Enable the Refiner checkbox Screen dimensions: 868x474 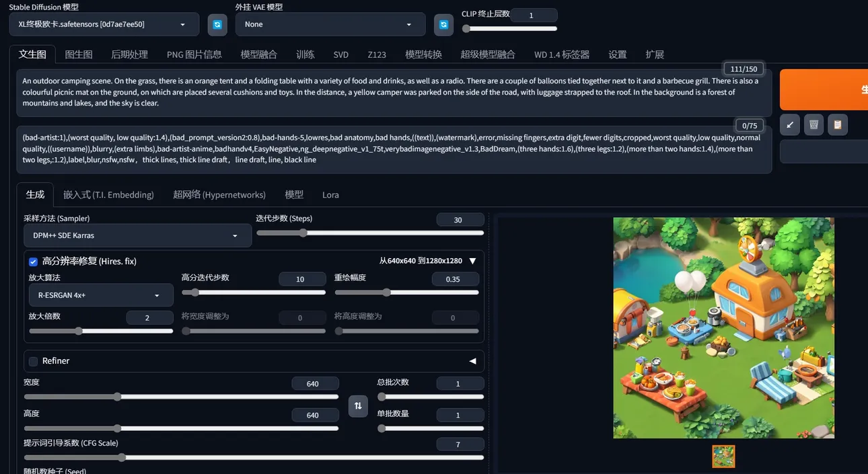(33, 361)
